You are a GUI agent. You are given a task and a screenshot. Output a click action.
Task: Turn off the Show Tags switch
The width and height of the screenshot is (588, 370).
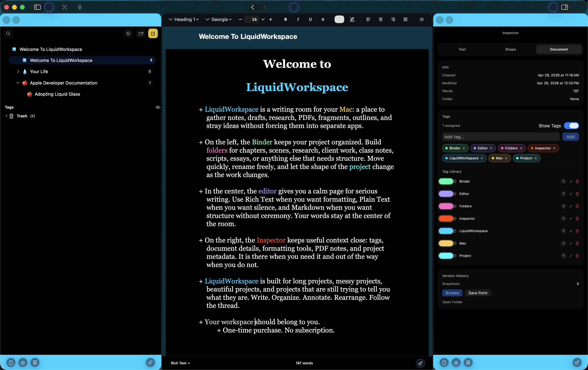coord(571,126)
